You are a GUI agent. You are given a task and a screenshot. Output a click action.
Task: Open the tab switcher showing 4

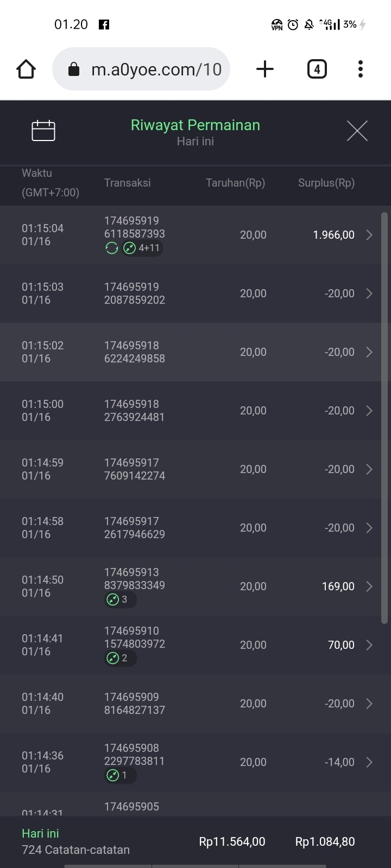pyautogui.click(x=317, y=69)
